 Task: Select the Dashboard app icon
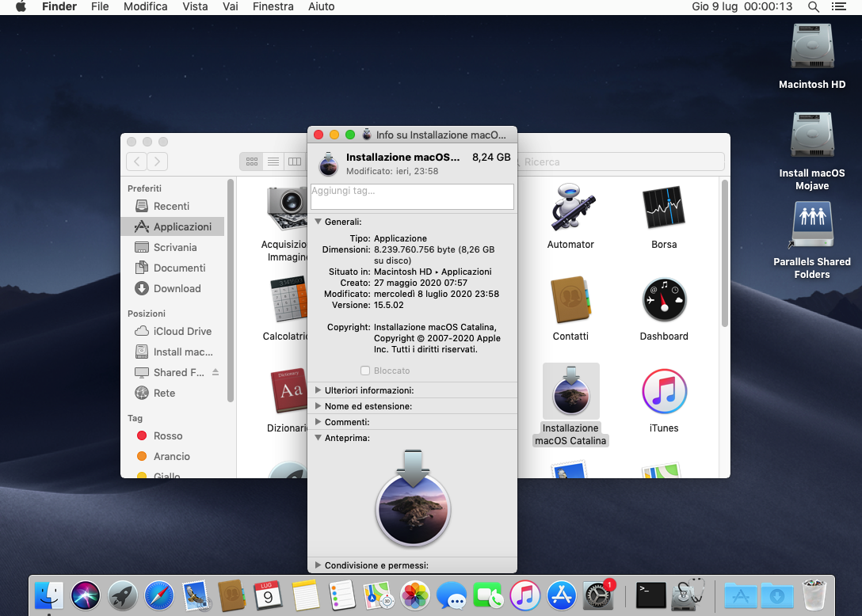click(x=664, y=300)
